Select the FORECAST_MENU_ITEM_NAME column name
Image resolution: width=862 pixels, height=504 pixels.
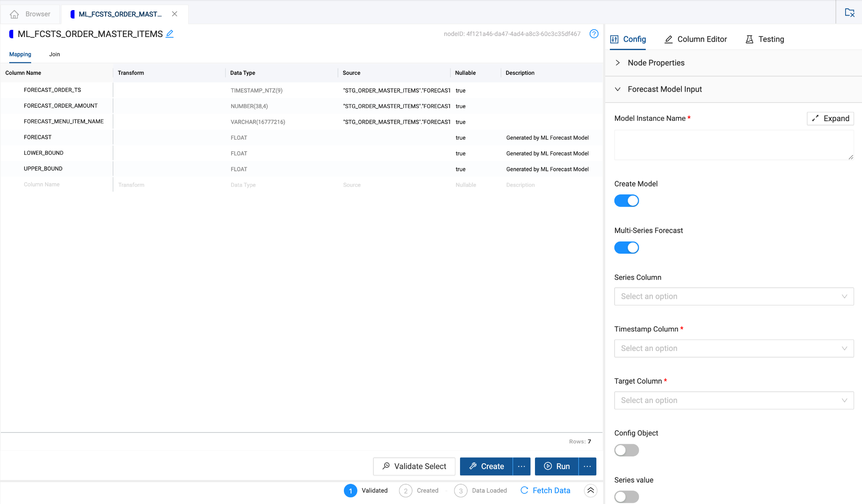click(x=64, y=122)
